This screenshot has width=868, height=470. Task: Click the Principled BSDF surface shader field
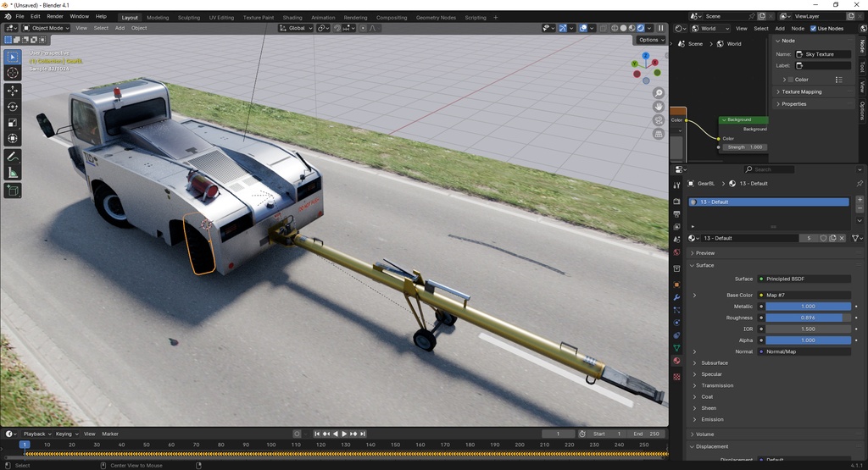coord(805,279)
